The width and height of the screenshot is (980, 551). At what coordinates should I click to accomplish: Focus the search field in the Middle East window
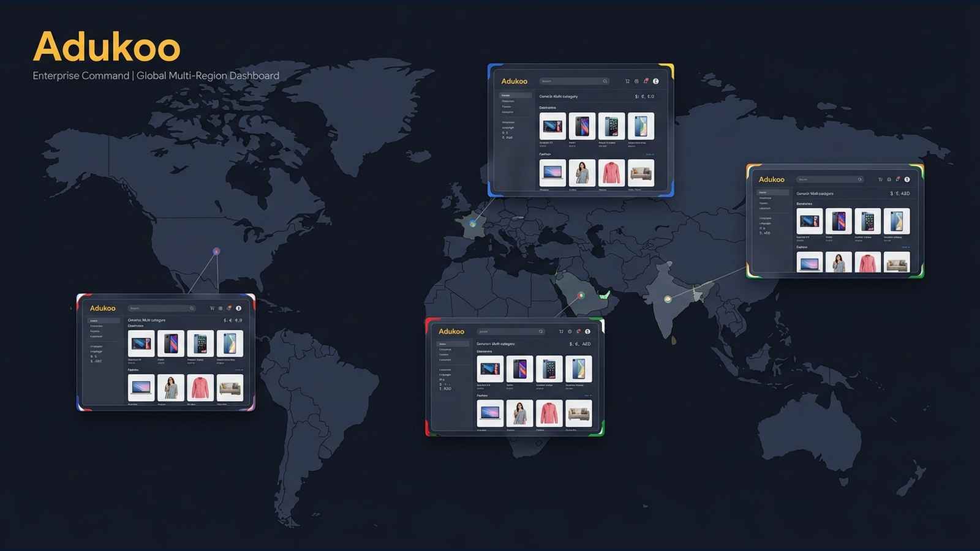point(510,331)
